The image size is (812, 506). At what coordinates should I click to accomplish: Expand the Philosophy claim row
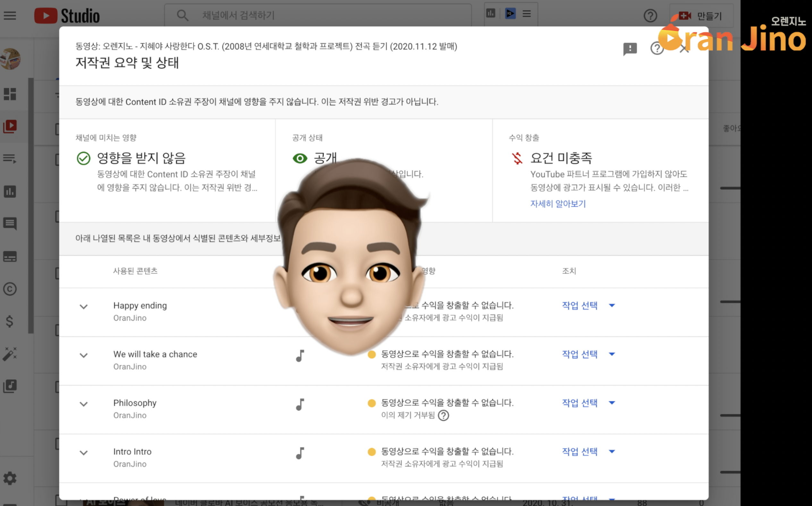(84, 404)
